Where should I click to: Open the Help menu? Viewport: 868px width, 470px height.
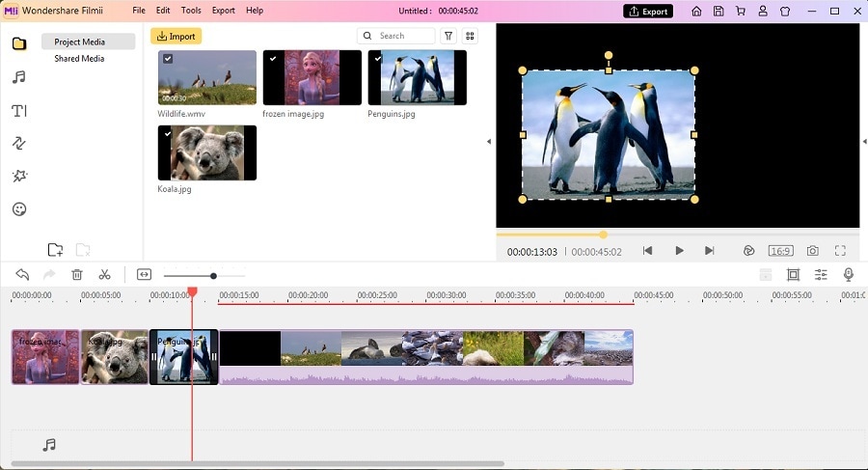point(255,11)
